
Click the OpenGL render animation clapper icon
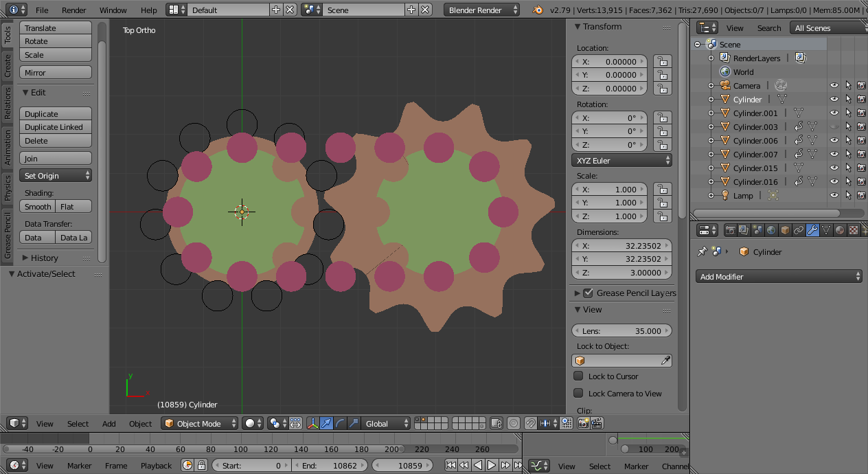click(x=597, y=423)
